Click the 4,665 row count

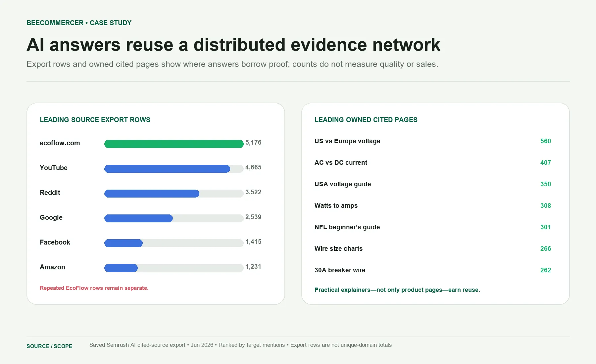pyautogui.click(x=253, y=167)
